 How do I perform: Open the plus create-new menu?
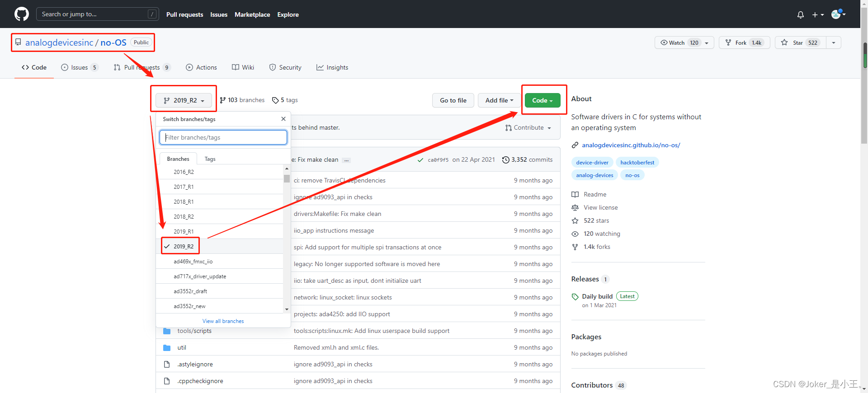[x=818, y=14]
